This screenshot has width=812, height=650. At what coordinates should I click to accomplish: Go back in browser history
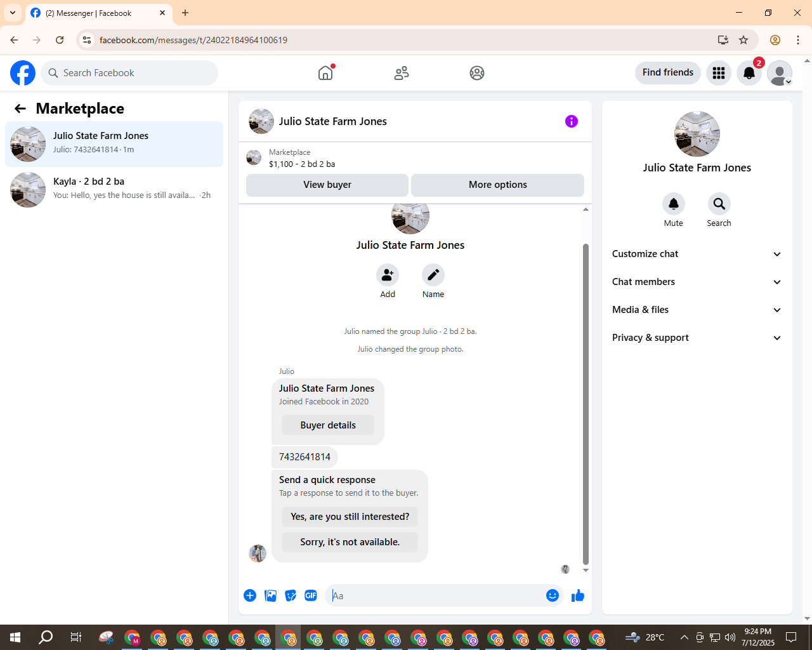click(14, 40)
